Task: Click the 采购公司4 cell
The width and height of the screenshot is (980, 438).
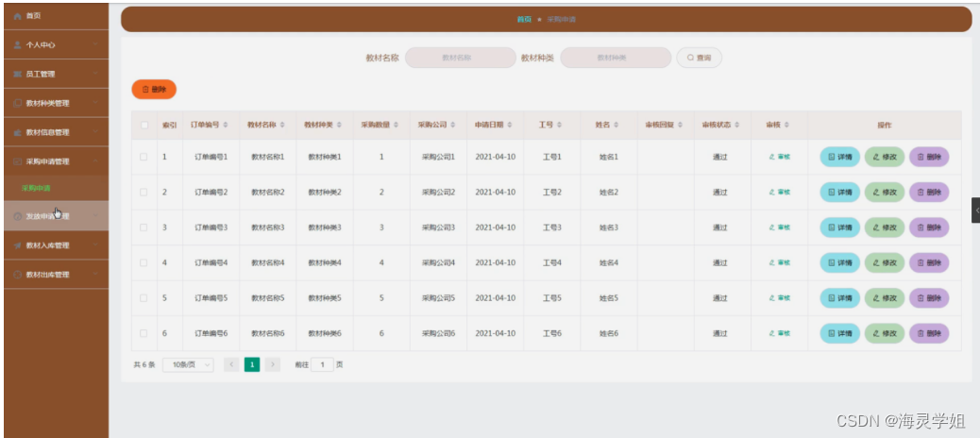Action: coord(438,263)
